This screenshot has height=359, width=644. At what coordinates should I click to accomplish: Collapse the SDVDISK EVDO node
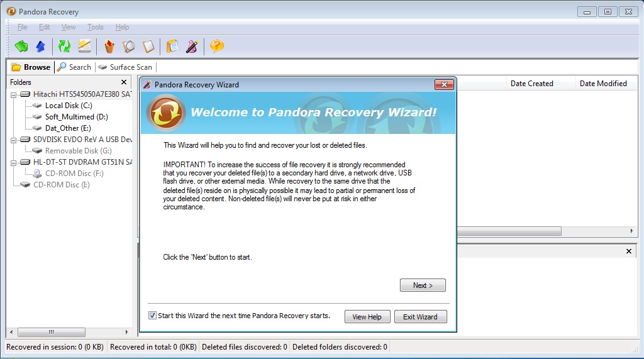pyautogui.click(x=14, y=140)
